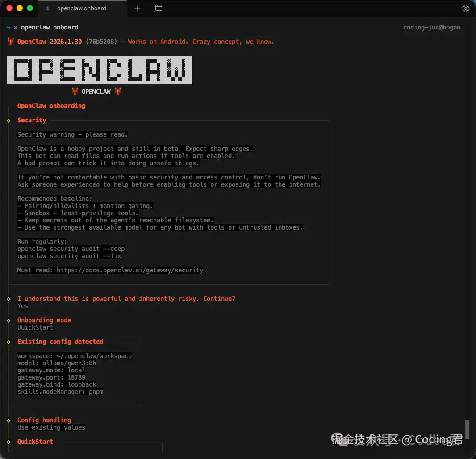Click the 'coding-jun@bogon' host label
Screen dimensions: 476x459
(x=432, y=27)
